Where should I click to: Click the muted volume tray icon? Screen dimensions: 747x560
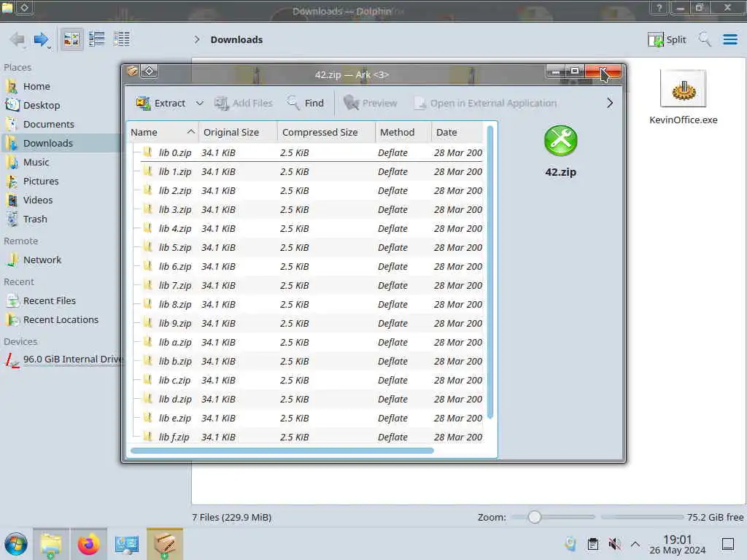coord(614,544)
